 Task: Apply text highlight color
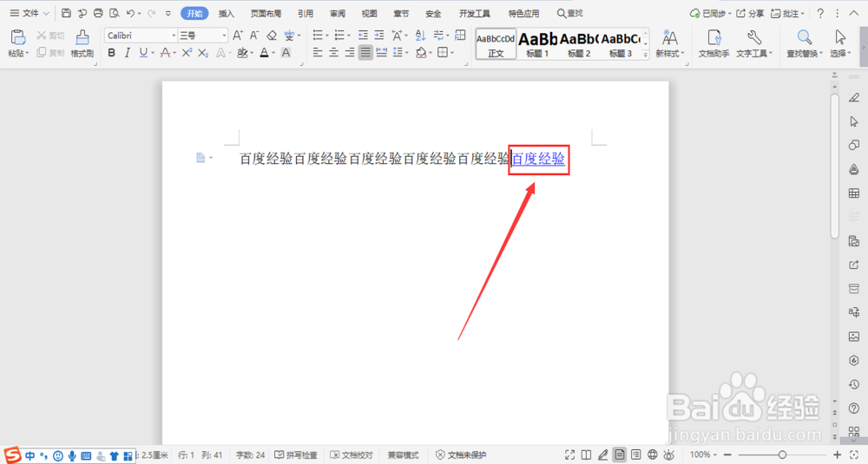coord(242,53)
